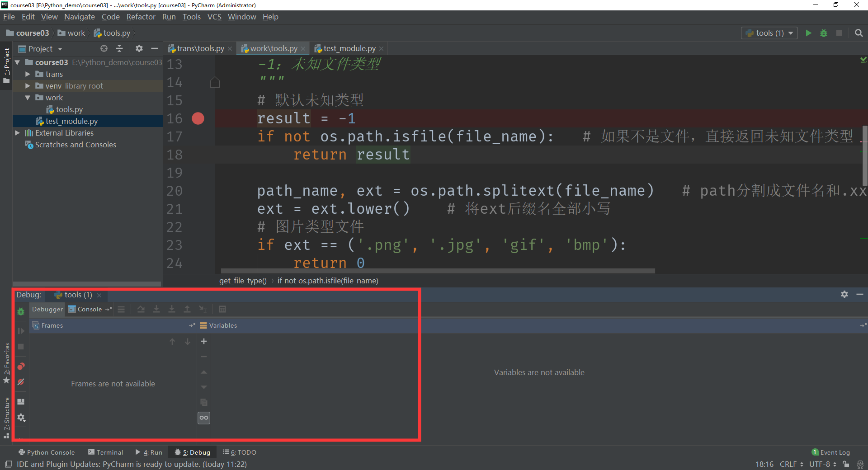Close the work\tools.py editor tab
Viewport: 868px width, 470px height.
pos(303,49)
